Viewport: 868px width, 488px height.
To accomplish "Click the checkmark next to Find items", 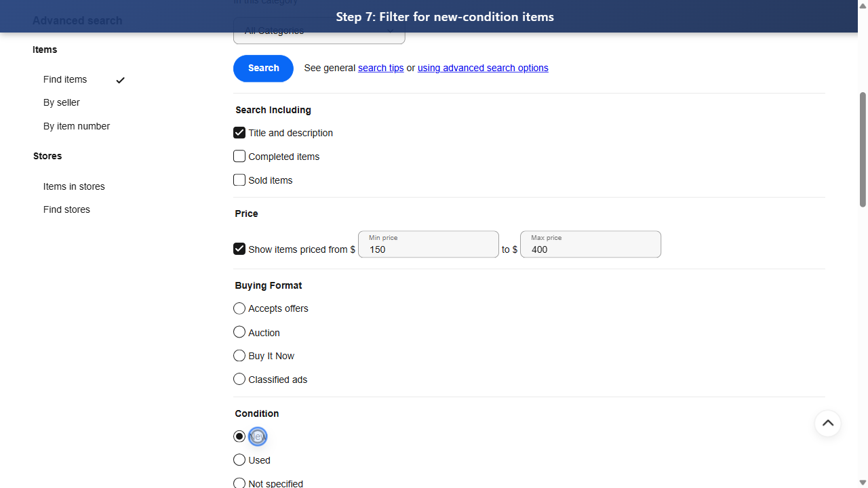I will 120,80.
